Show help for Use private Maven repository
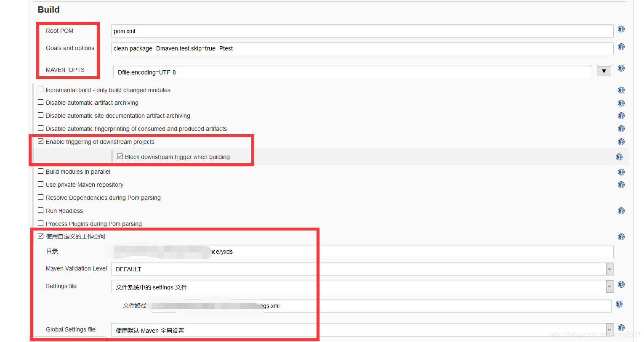 click(x=621, y=185)
